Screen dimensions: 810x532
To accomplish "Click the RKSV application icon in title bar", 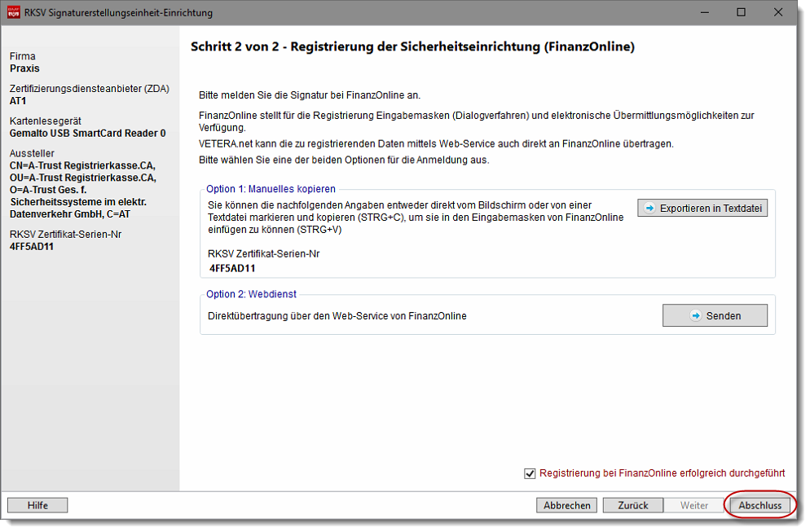I will point(14,12).
